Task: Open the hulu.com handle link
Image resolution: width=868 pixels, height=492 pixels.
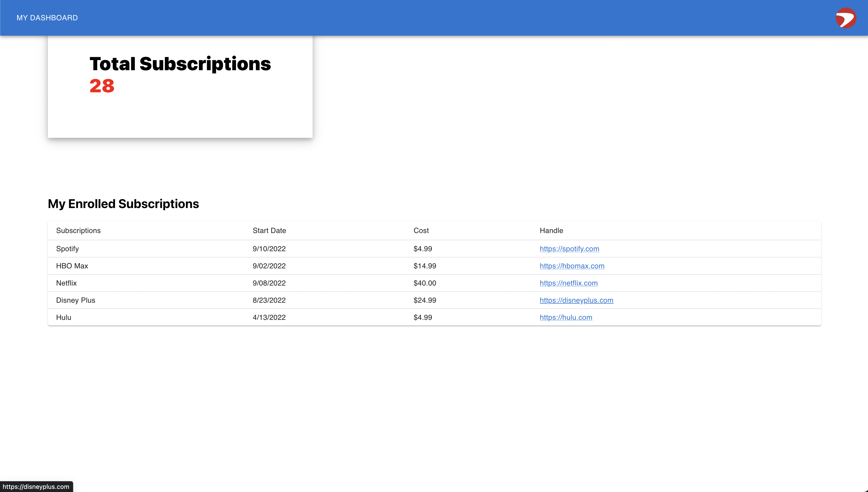Action: click(566, 318)
